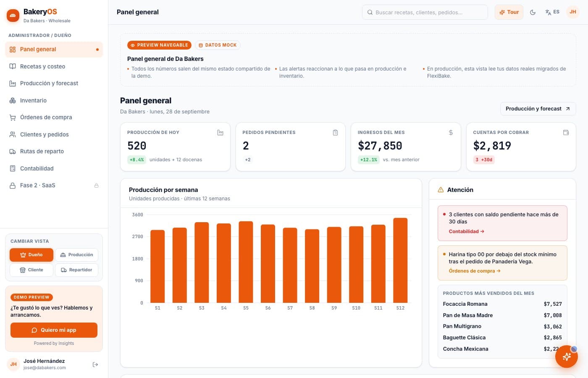
Task: Open Producción y forecast sidebar item
Action: 54,83
